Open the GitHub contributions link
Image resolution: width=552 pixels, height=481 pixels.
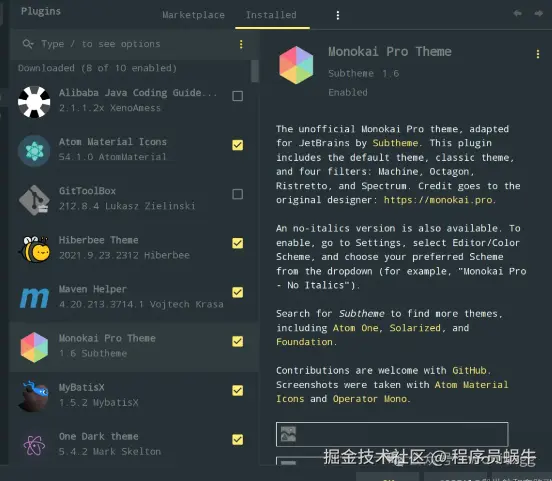[469, 370]
